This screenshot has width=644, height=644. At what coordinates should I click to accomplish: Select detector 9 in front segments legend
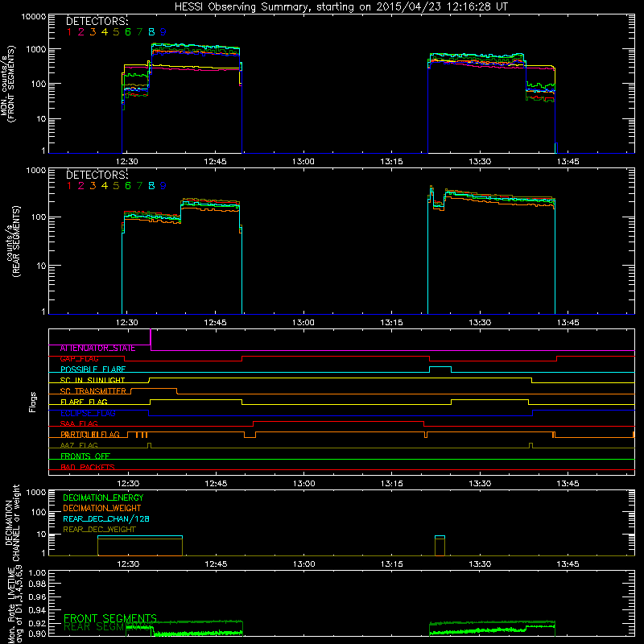[163, 32]
